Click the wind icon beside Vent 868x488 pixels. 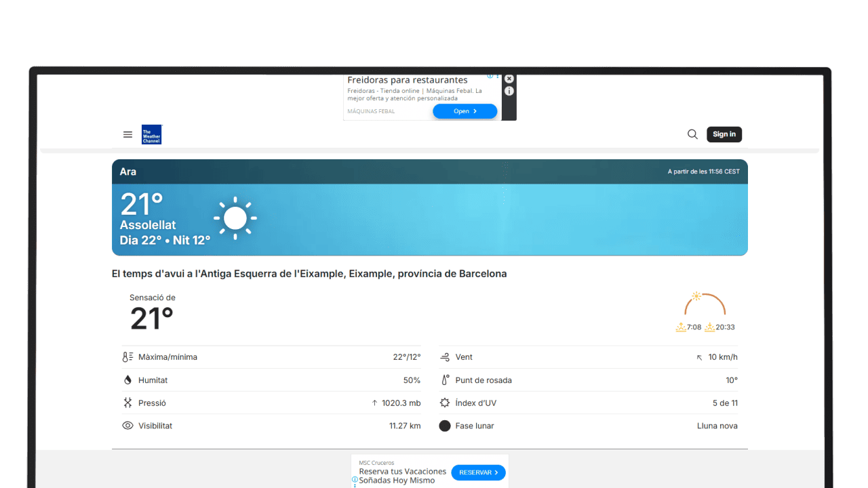click(x=445, y=357)
